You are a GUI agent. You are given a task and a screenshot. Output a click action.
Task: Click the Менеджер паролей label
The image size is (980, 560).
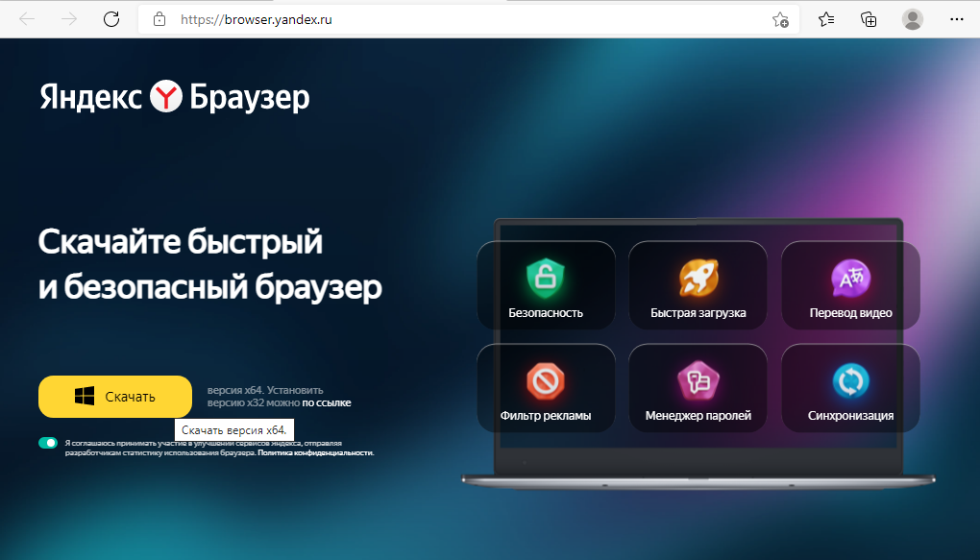point(698,416)
